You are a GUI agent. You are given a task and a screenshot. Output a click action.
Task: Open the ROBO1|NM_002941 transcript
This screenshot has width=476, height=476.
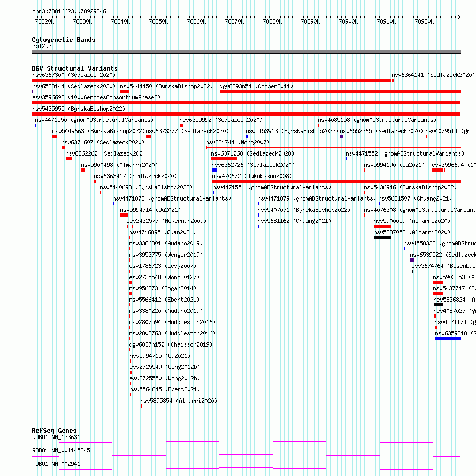coord(56,464)
